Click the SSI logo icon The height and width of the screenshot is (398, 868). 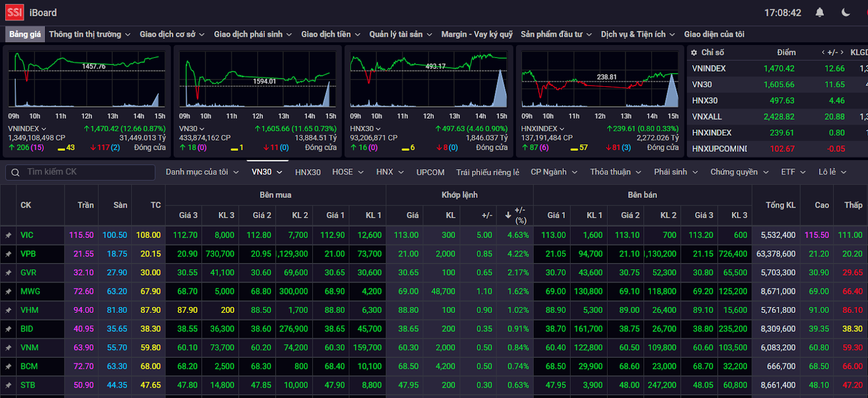15,12
